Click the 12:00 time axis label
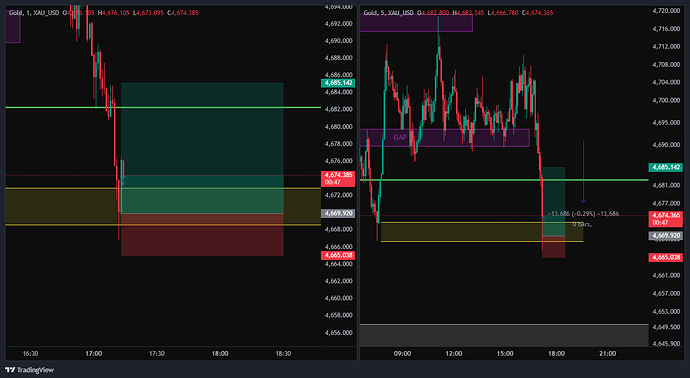This screenshot has width=690, height=378. 454,353
